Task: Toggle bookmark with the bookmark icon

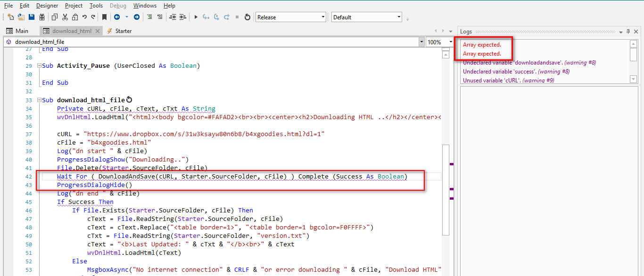Action: coord(104,17)
